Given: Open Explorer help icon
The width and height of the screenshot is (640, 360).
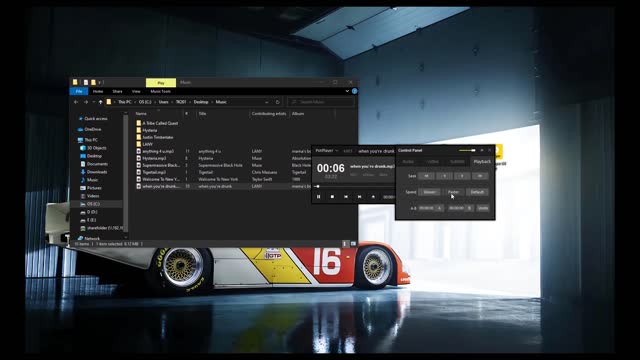Looking at the screenshot, I should coord(355,91).
